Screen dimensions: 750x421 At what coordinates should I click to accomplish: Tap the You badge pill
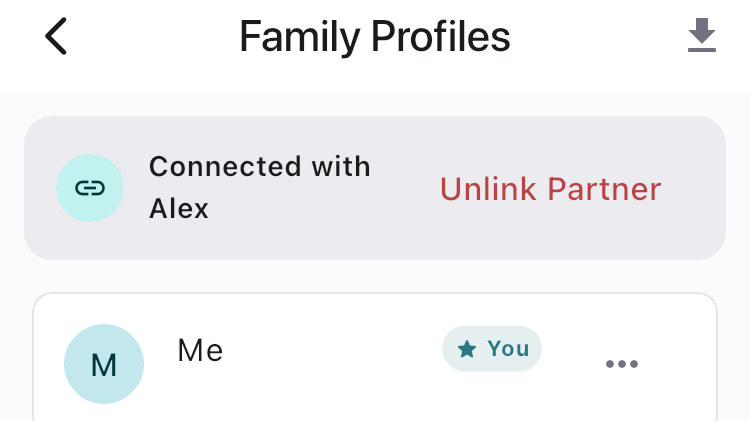click(492, 349)
